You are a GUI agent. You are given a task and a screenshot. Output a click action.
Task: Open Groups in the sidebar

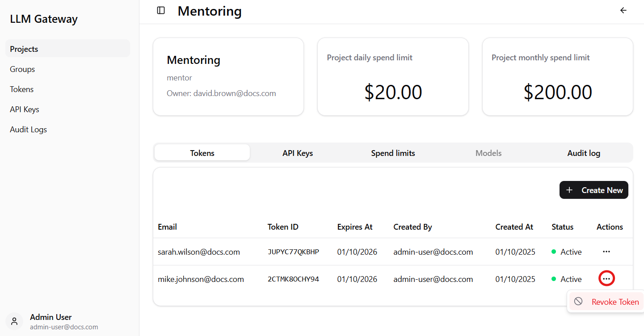coord(22,69)
